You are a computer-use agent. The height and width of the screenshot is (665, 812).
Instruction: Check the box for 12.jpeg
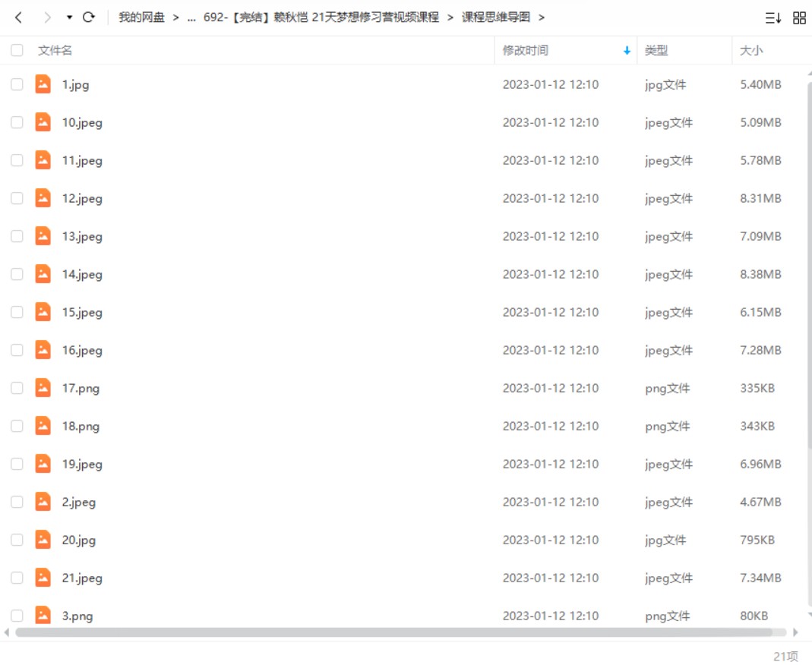pos(17,198)
